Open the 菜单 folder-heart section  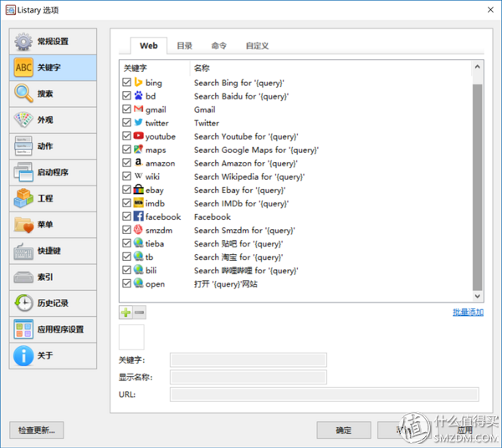[x=53, y=225]
